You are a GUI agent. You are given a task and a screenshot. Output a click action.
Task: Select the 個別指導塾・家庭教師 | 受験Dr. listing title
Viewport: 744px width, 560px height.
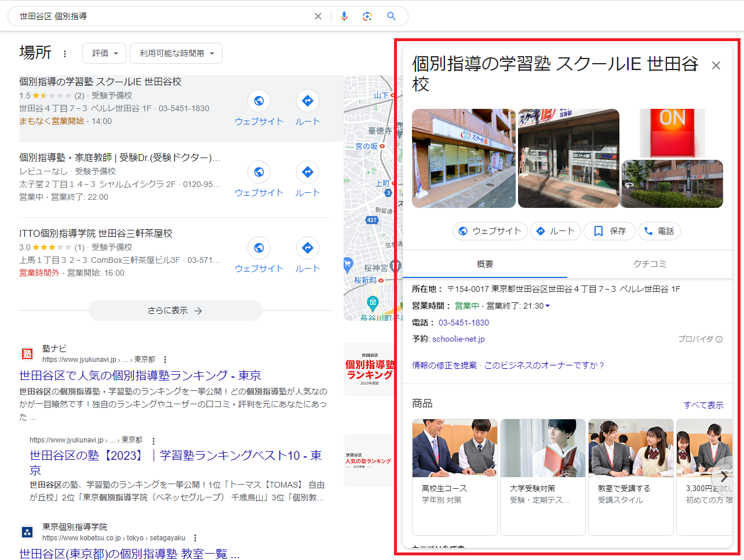pos(119,158)
